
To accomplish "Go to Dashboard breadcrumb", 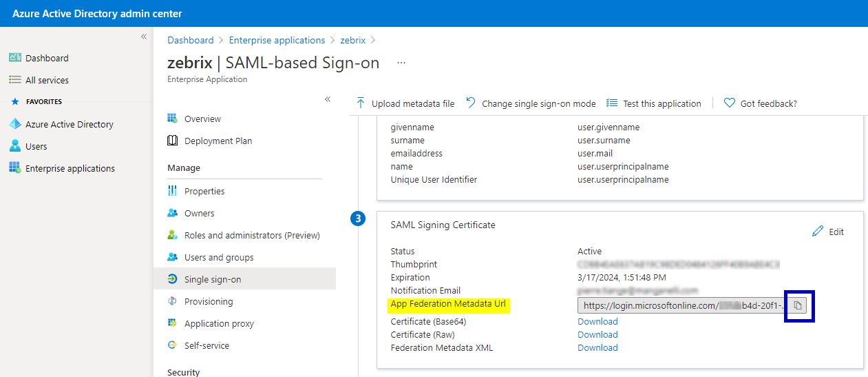I will tap(191, 40).
